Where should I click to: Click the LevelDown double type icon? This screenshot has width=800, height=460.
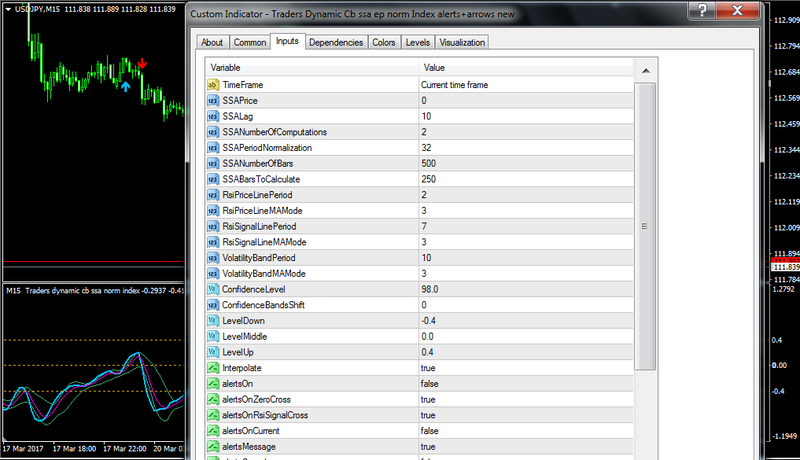tap(213, 321)
